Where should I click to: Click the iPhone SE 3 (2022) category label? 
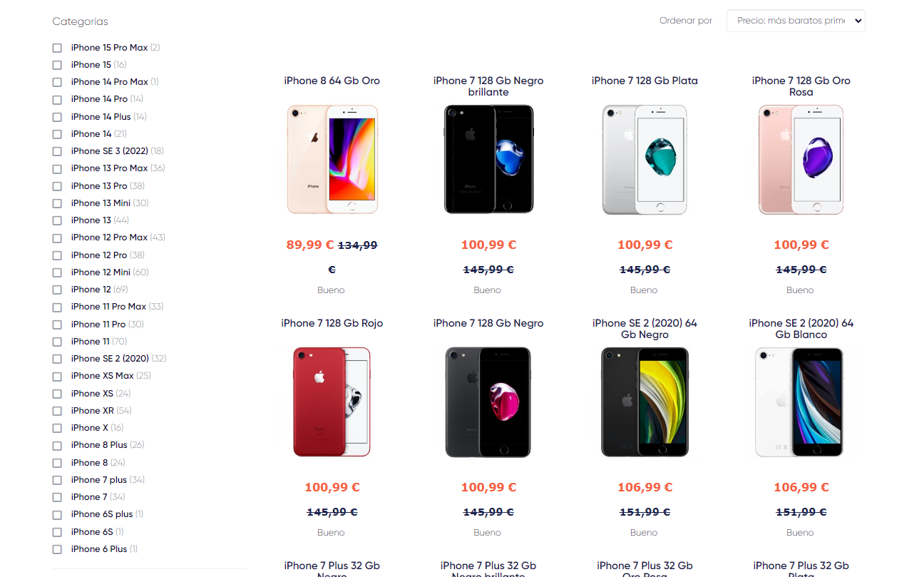(109, 151)
